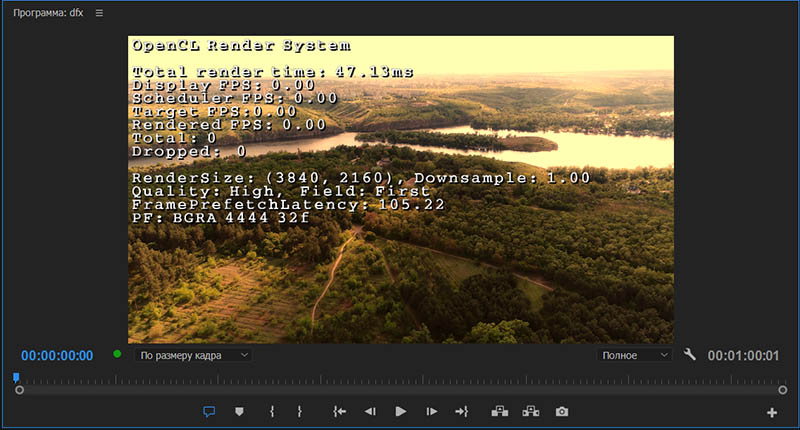Export frame with the camera icon
The height and width of the screenshot is (430, 800).
click(x=562, y=411)
